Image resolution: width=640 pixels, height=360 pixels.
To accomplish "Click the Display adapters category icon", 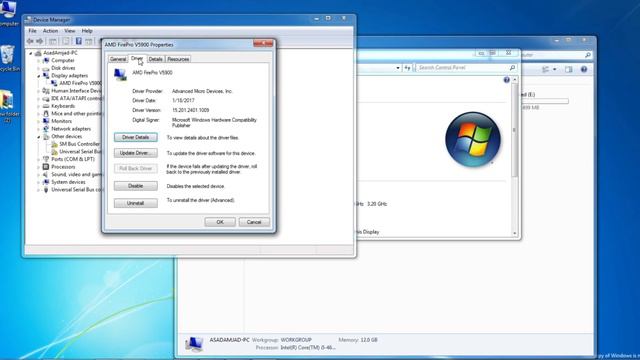I will [x=46, y=76].
